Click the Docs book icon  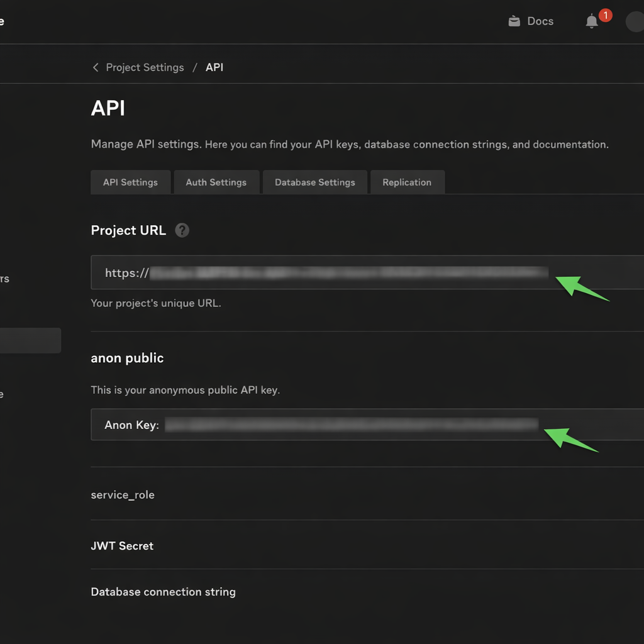[514, 21]
